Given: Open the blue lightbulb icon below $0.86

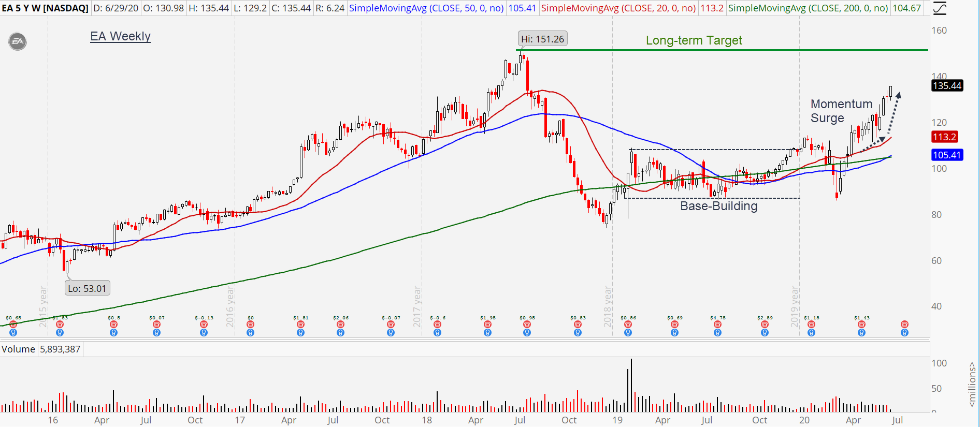Looking at the screenshot, I should pyautogui.click(x=628, y=333).
